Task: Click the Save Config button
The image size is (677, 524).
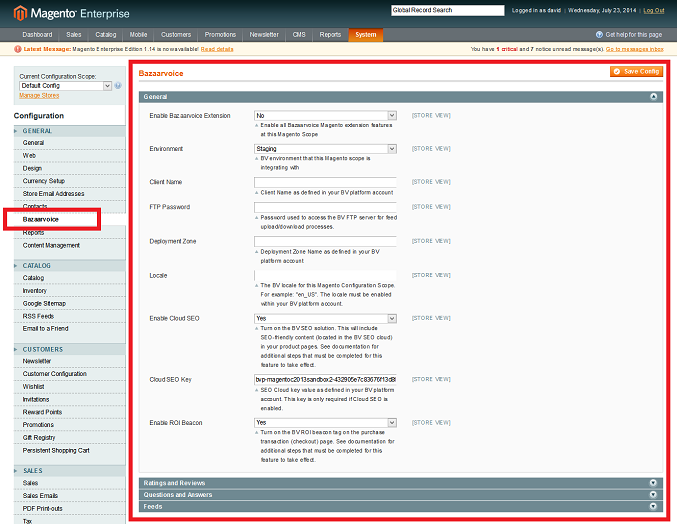Action: click(x=636, y=71)
